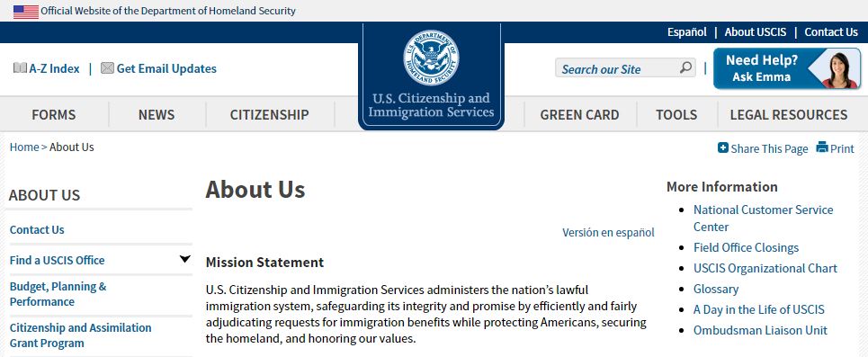Click the Need Help? Ask Emma button
This screenshot has height=357, width=868.
787,68
